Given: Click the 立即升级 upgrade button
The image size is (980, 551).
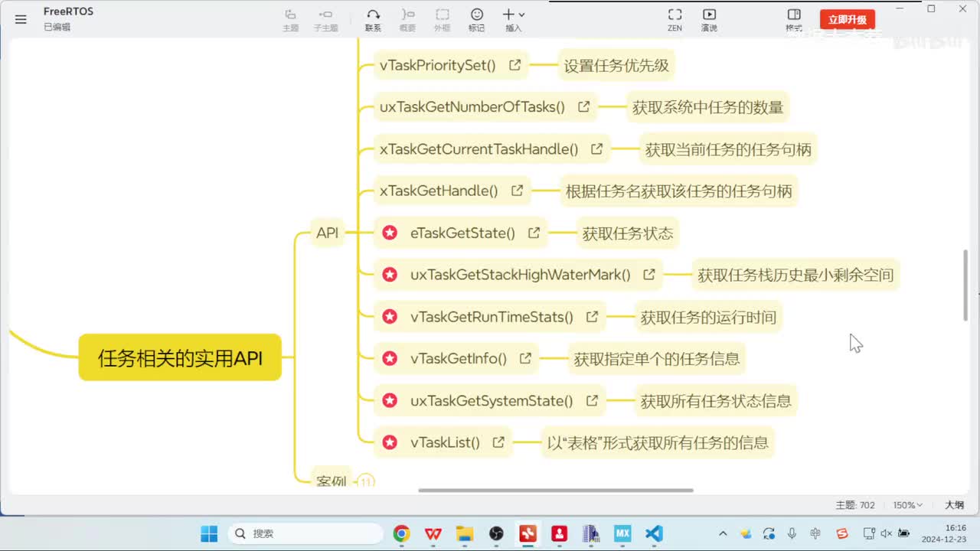Looking at the screenshot, I should point(848,20).
